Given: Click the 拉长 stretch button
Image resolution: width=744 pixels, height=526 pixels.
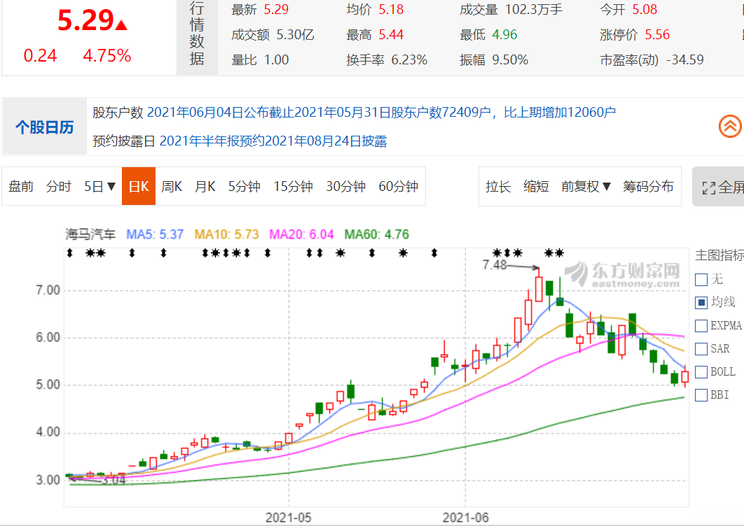Looking at the screenshot, I should click(x=498, y=186).
